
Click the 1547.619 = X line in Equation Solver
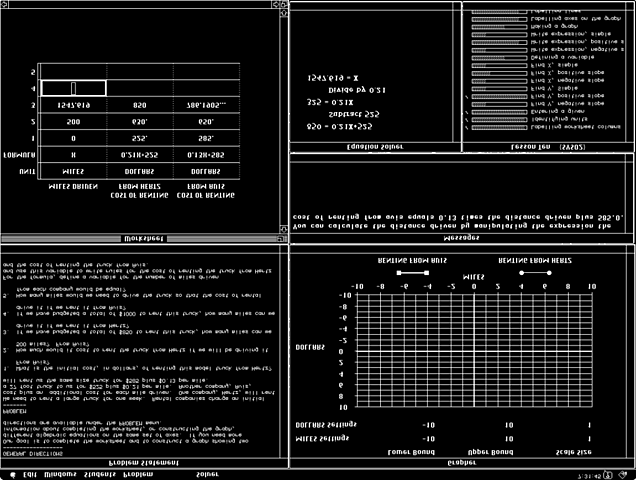333,78
